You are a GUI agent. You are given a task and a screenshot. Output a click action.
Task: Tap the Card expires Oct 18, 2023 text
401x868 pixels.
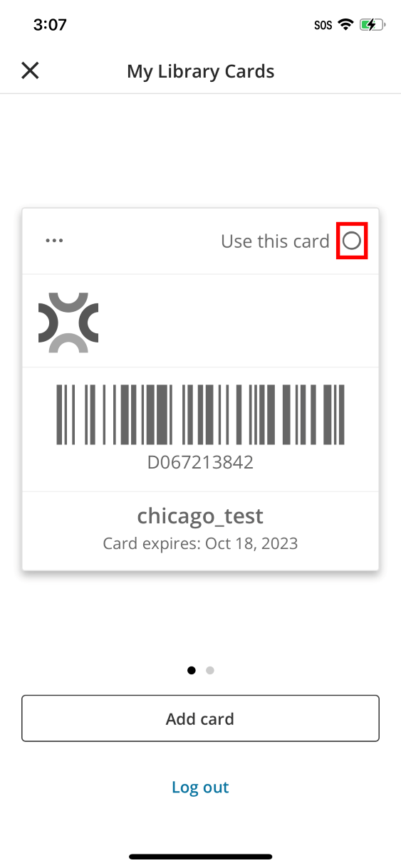tap(200, 544)
